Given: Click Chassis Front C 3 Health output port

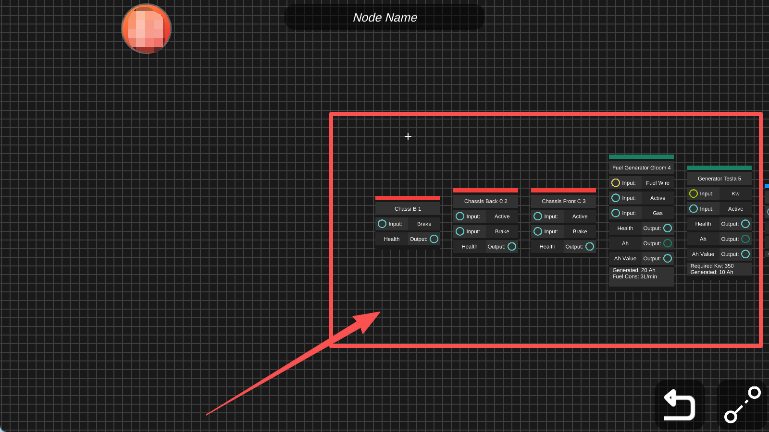Looking at the screenshot, I should pyautogui.click(x=590, y=246).
